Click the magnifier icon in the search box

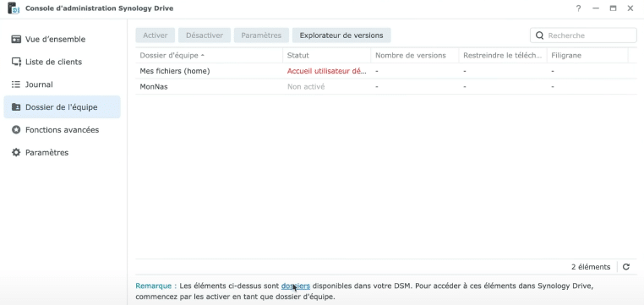pos(540,35)
